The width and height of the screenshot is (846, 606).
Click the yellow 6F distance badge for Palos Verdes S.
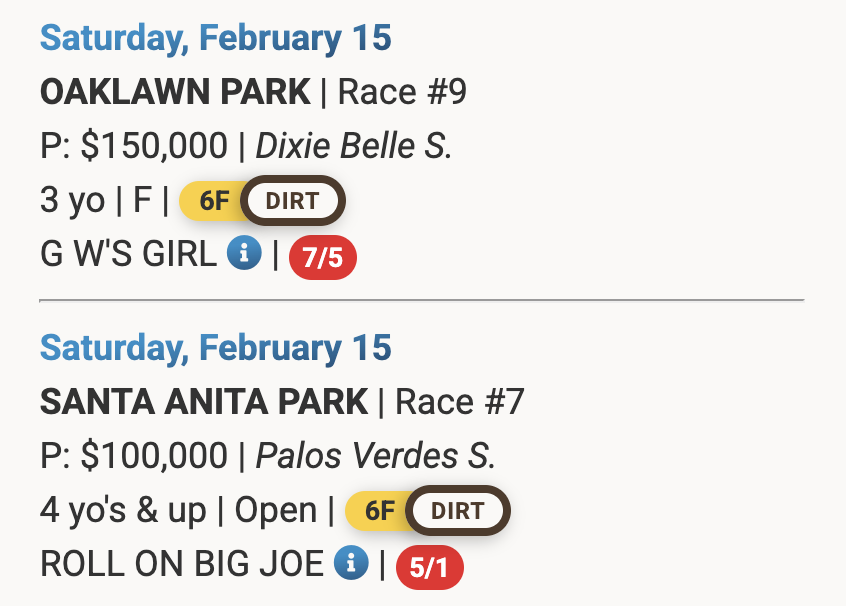coord(378,511)
